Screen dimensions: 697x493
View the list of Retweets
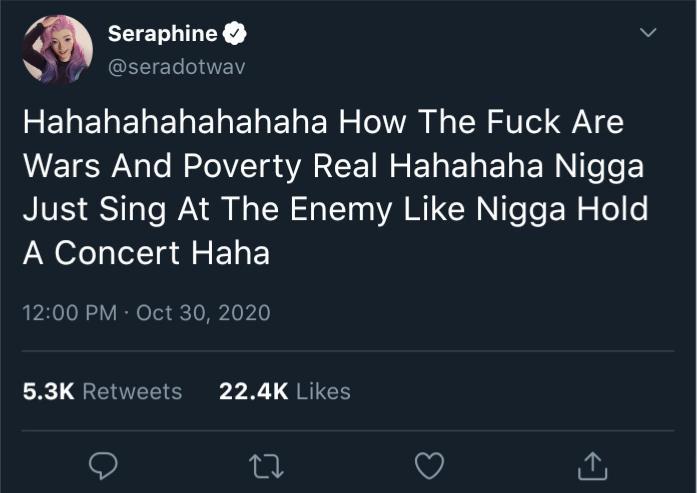[x=132, y=391]
